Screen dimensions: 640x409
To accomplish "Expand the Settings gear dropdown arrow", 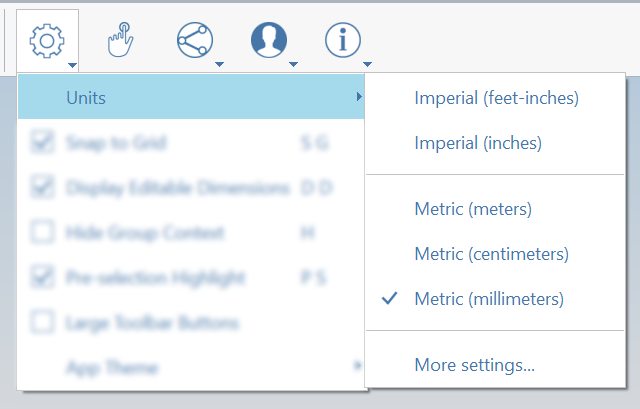I will pos(73,66).
